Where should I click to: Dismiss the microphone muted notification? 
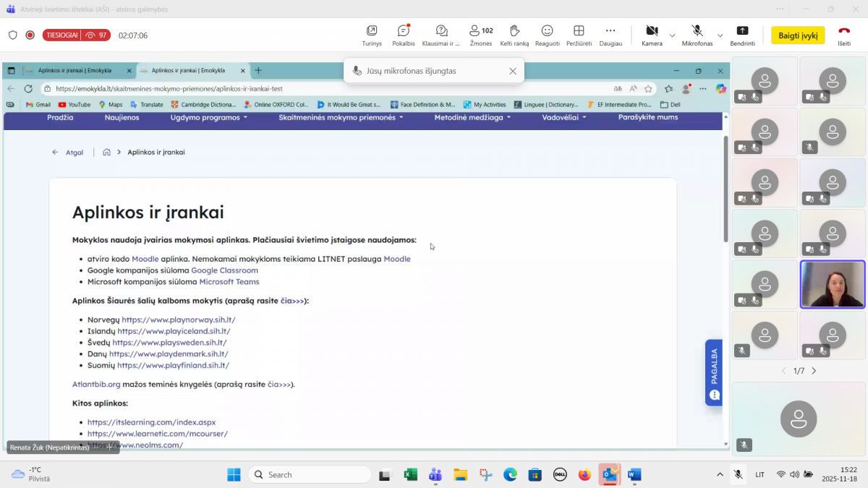513,71
